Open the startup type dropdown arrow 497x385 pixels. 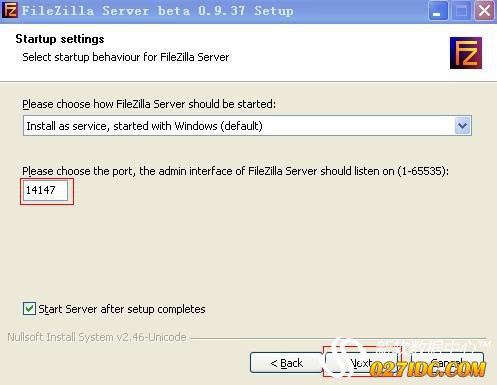(x=462, y=126)
